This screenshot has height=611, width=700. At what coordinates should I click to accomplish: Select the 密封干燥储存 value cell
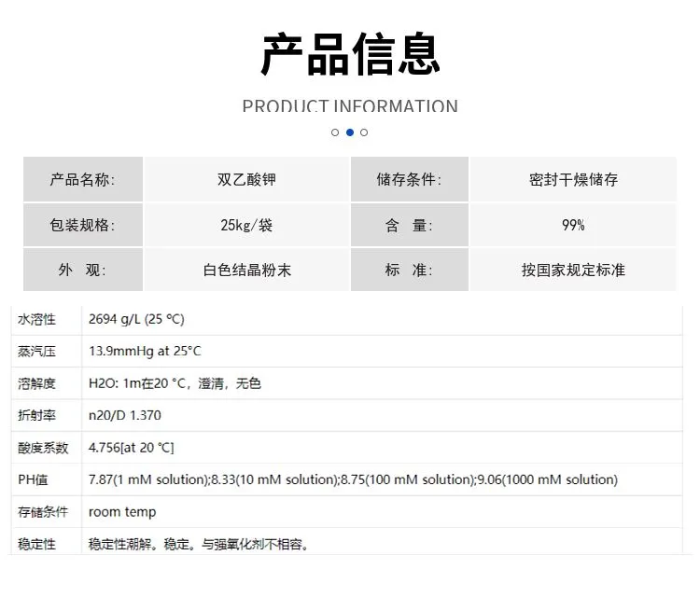point(573,179)
